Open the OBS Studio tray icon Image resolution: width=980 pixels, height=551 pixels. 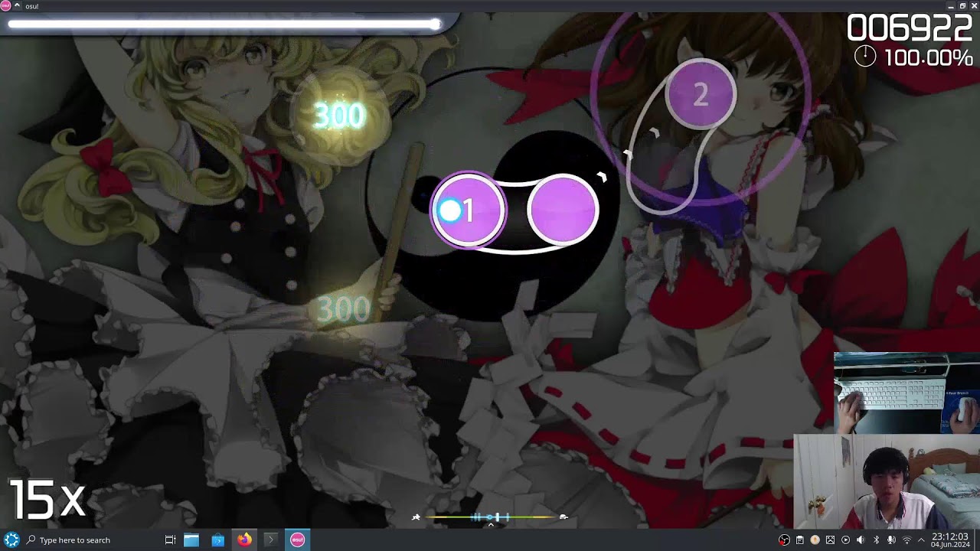click(x=784, y=540)
